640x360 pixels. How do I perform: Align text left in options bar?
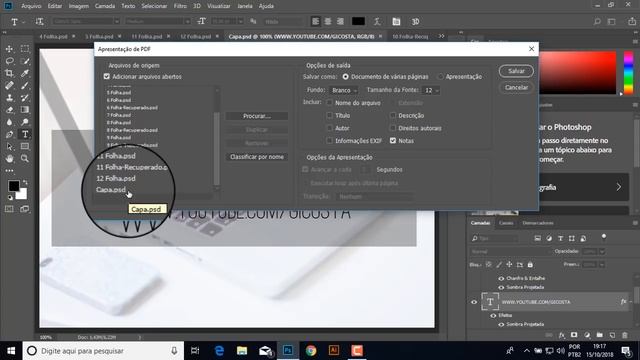(x=315, y=22)
